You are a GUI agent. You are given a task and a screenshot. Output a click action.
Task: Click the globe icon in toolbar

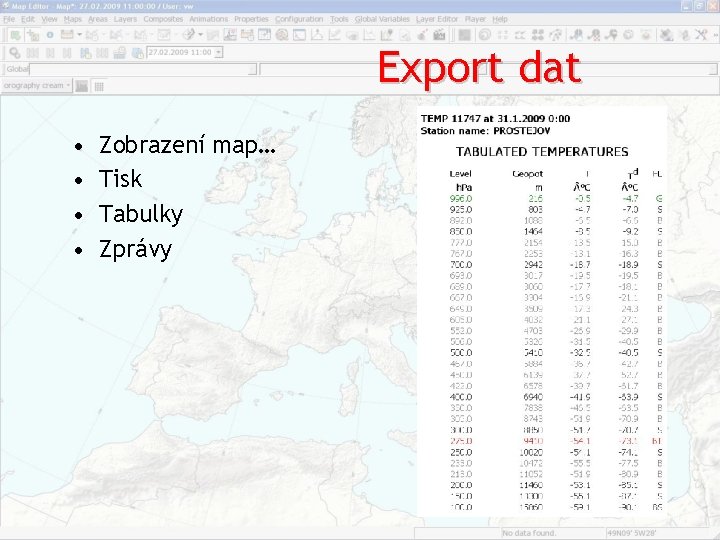pyautogui.click(x=628, y=35)
